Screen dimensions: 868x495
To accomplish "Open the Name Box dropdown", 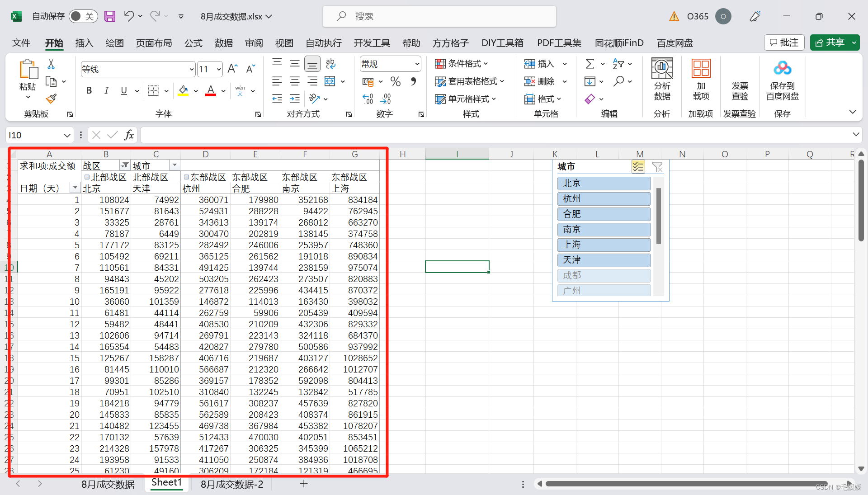I will (67, 135).
